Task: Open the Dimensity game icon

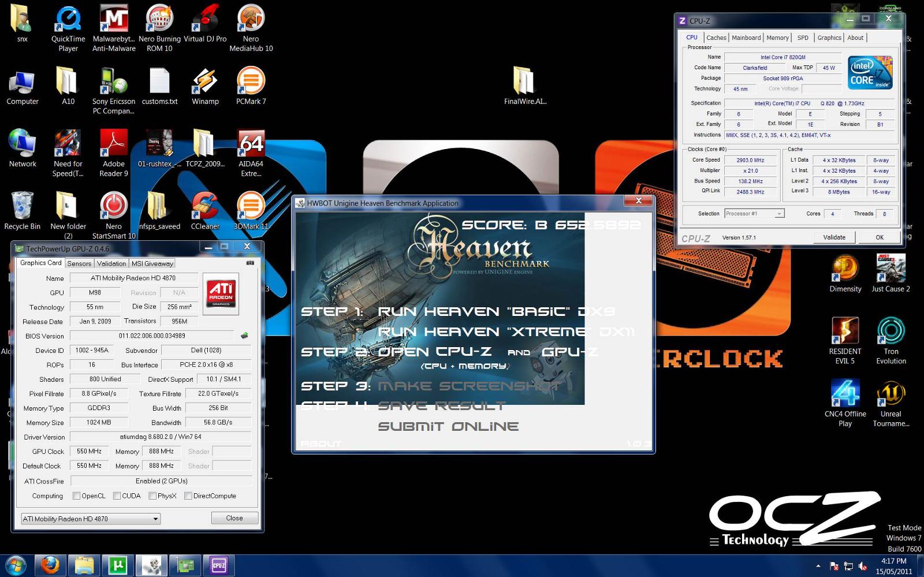Action: point(845,273)
